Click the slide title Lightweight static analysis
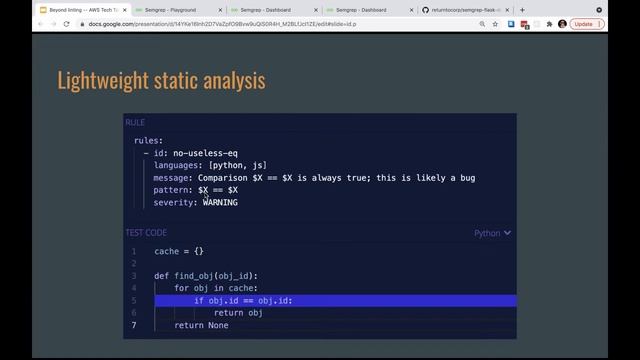The height and width of the screenshot is (360, 640). [161, 80]
